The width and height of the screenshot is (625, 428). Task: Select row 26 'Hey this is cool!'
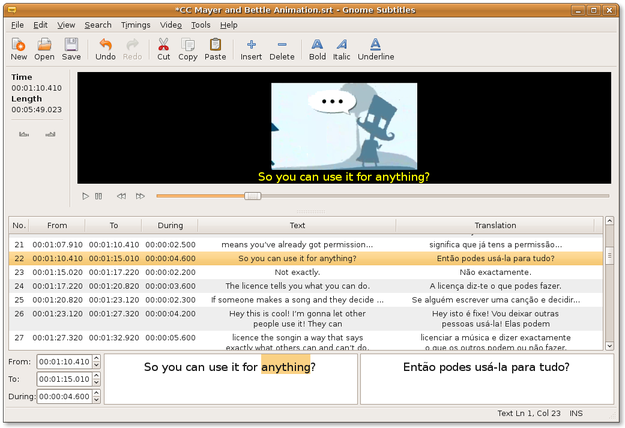(306, 318)
